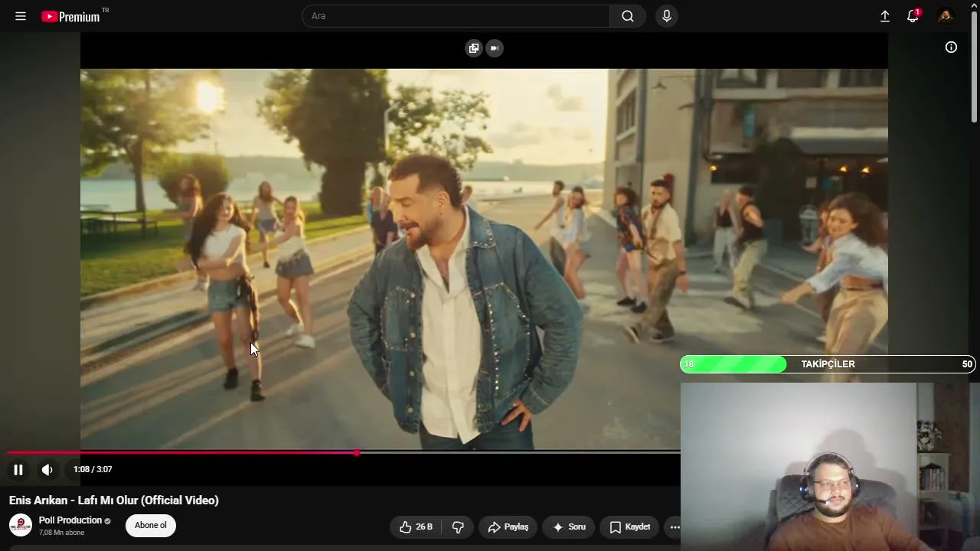Screen dimensions: 980x551
Task: Dislike the video with the thumbs-down
Action: click(458, 527)
